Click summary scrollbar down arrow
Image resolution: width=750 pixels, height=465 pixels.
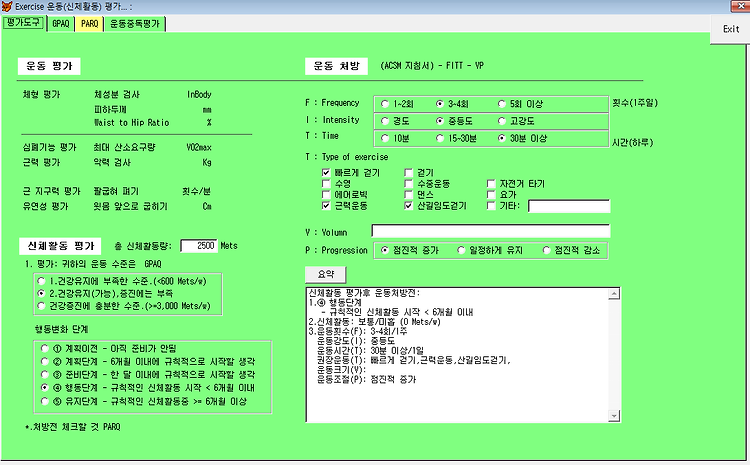pos(614,416)
